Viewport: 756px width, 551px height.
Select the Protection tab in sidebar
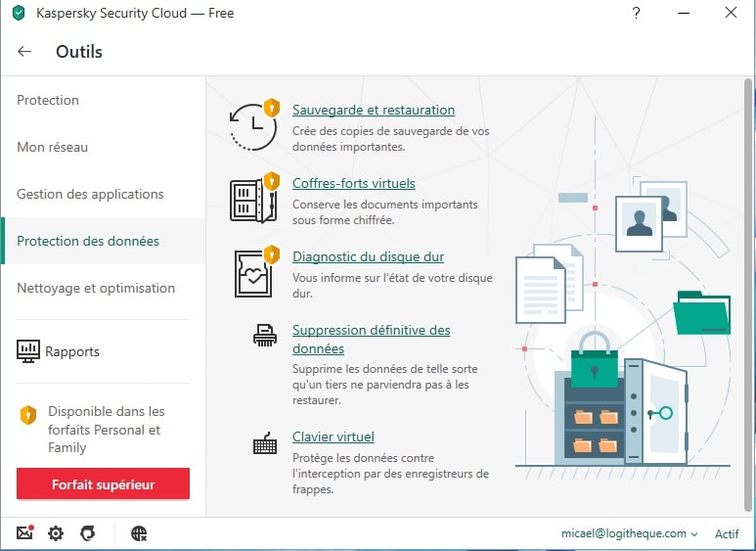48,100
